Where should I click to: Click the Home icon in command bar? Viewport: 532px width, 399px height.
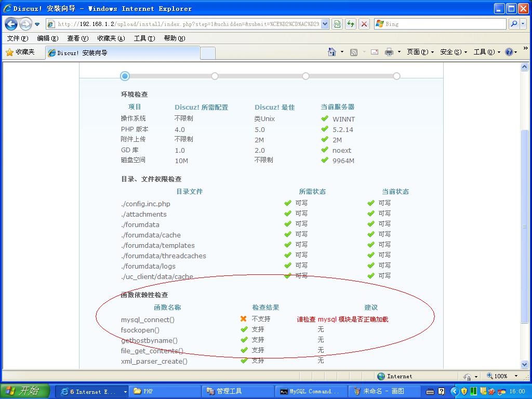[x=332, y=52]
